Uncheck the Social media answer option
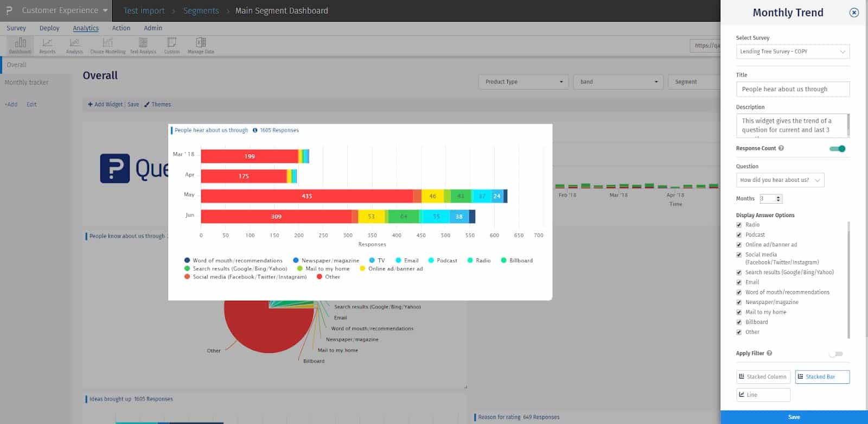Screen dimensions: 868x424 coord(739,255)
